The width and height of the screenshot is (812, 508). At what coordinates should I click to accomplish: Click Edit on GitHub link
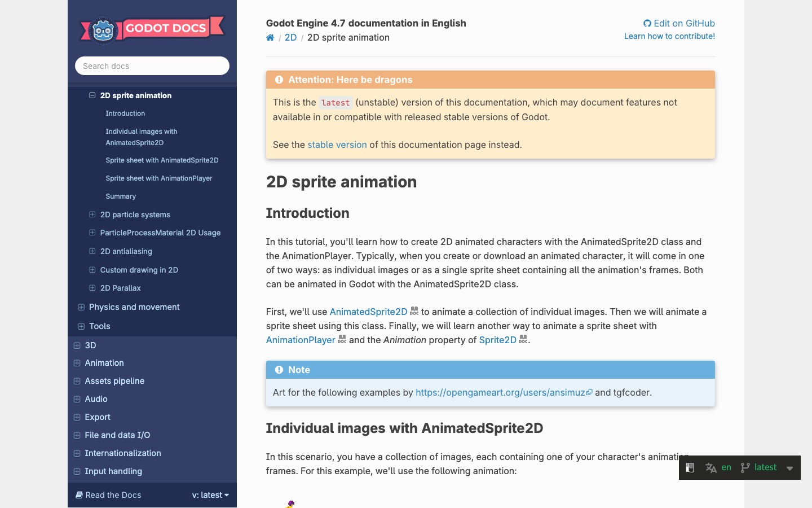coord(679,23)
